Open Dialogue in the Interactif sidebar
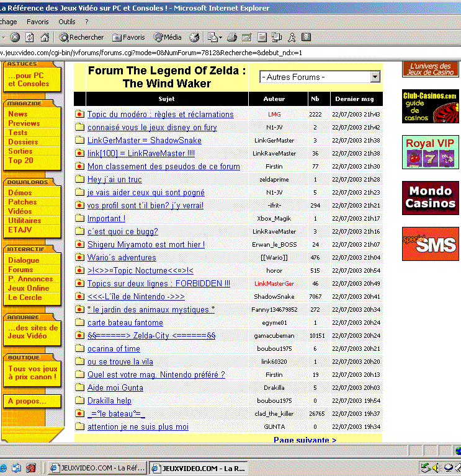461x476 pixels. point(24,260)
